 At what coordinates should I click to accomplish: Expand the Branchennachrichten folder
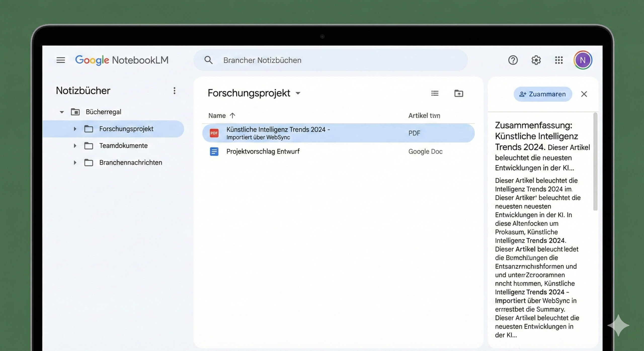75,163
